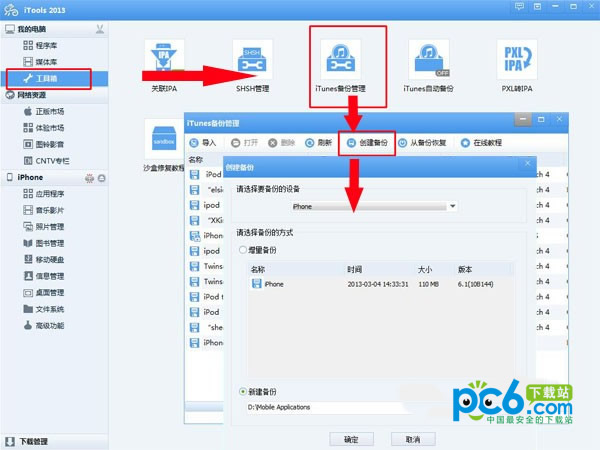Image resolution: width=600 pixels, height=450 pixels.
Task: Click the gear icon beside iPhone header
Action: [90, 178]
